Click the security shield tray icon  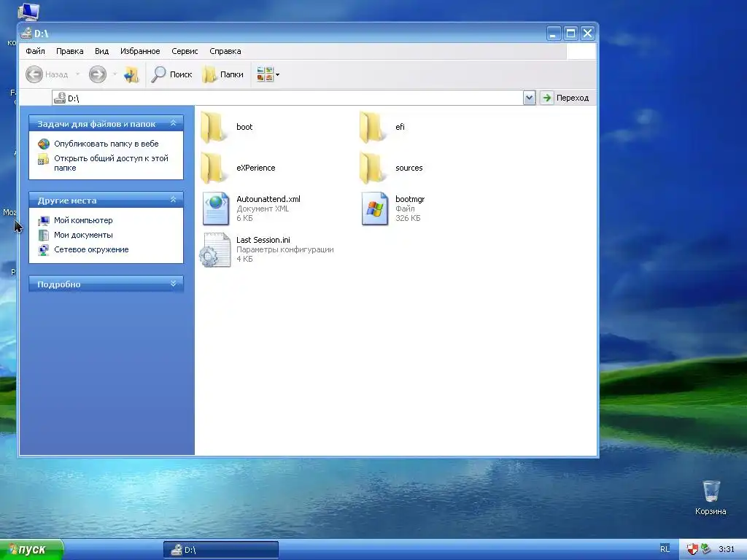692,549
